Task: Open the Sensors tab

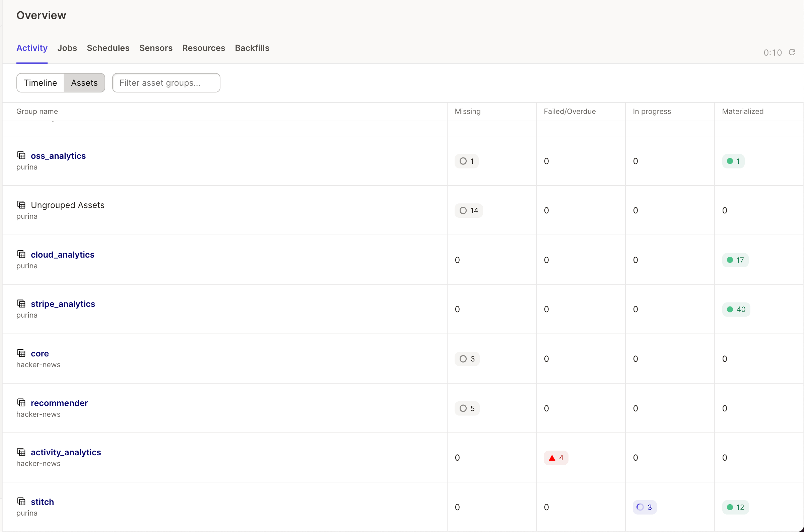Action: coord(156,48)
